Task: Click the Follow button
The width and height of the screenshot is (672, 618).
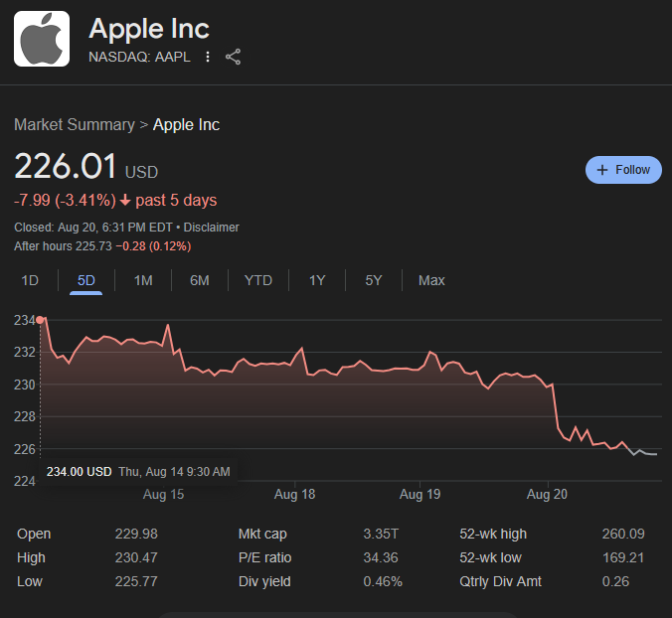Action: (x=623, y=170)
